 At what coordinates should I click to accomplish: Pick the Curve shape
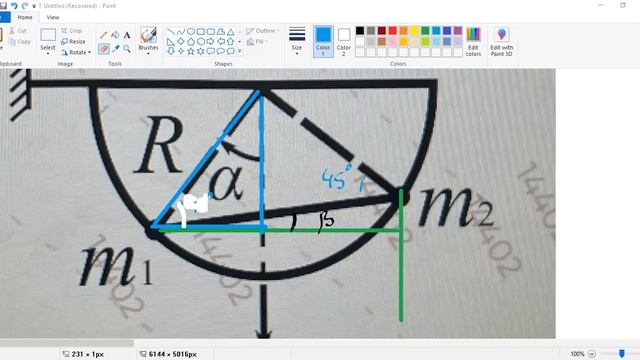tap(181, 31)
